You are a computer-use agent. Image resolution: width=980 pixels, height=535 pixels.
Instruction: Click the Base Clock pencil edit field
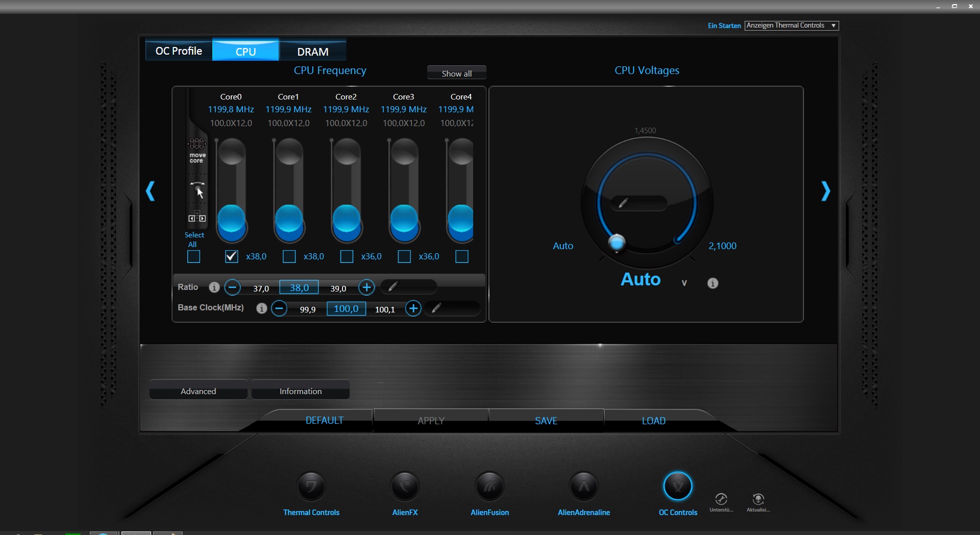click(x=452, y=308)
